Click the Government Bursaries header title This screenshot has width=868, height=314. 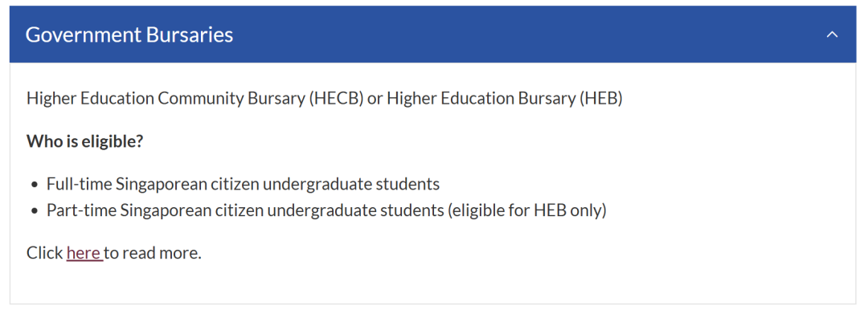pos(129,35)
